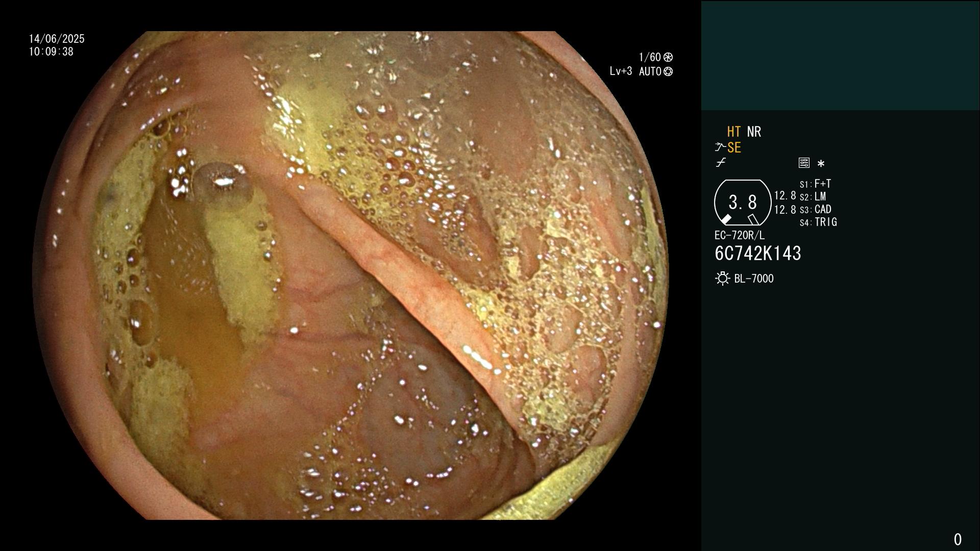Click the settings sliders icon

point(804,163)
